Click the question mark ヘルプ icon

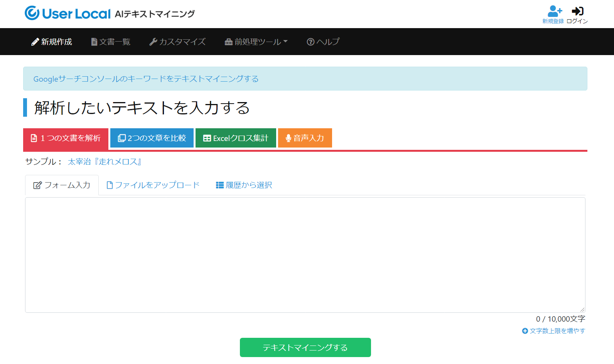[x=310, y=42]
